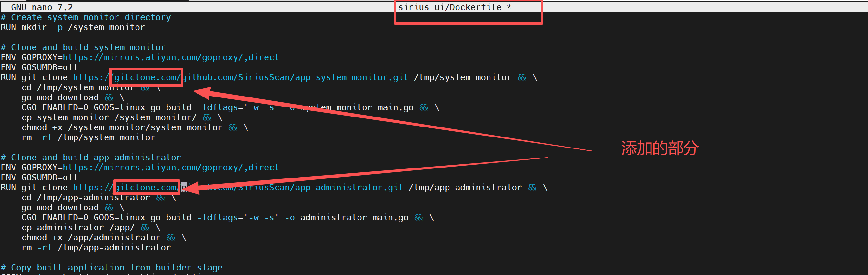868x275 pixels.
Task: Click the 'system-monitor main.go' build line
Action: click(230, 107)
